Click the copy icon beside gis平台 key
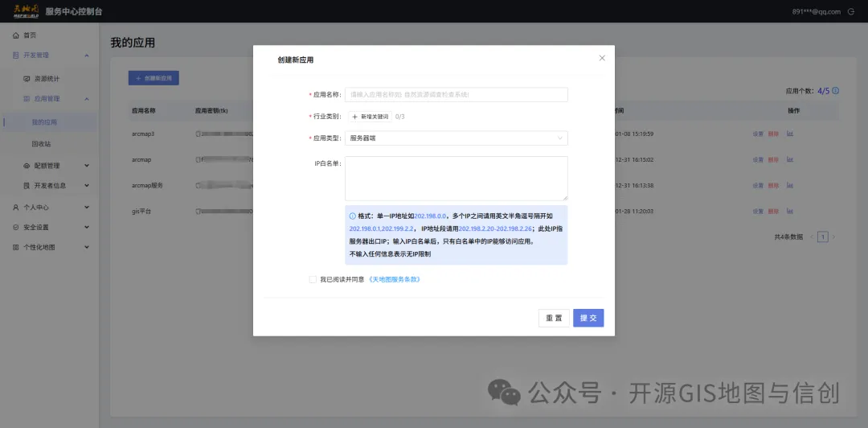 (199, 212)
